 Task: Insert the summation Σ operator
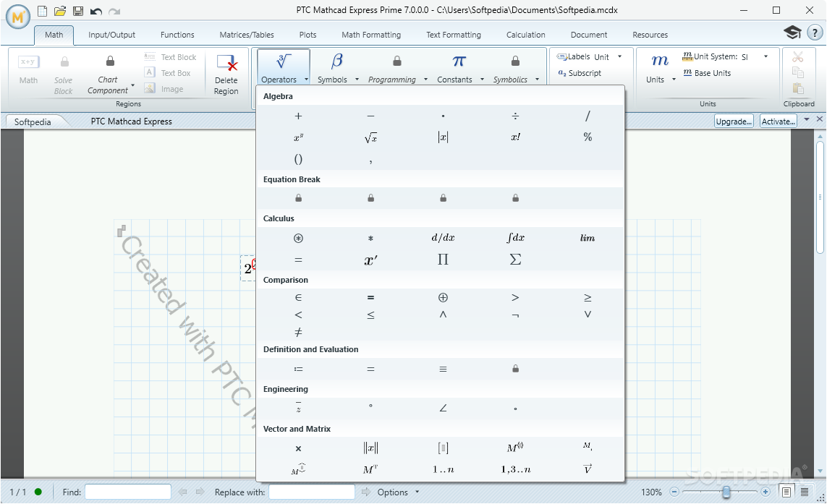tap(515, 260)
